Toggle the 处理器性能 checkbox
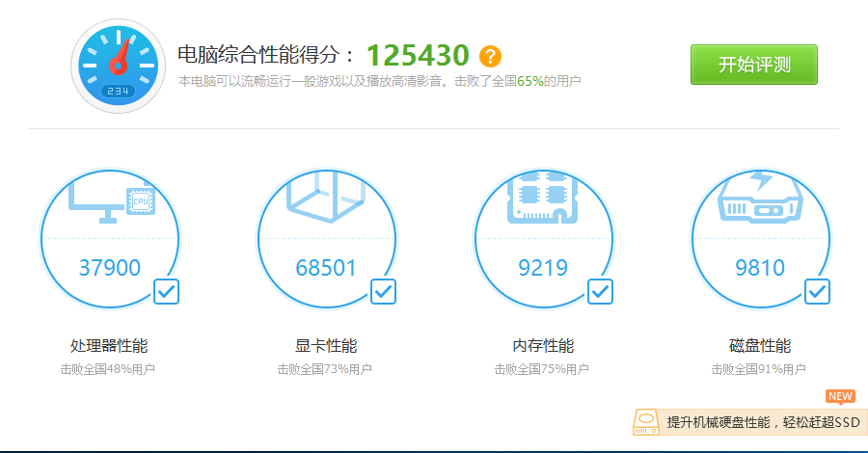 point(166,291)
